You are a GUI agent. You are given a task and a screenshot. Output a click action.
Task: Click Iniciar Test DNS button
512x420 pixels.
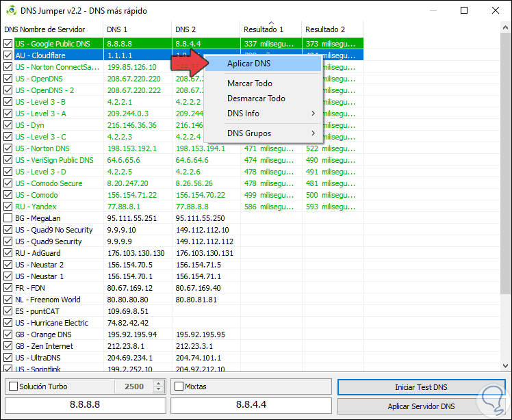pos(421,387)
